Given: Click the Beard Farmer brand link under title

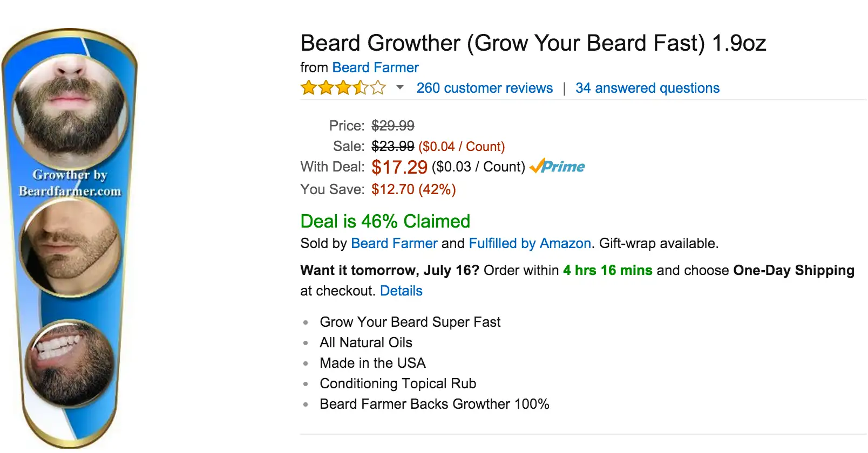Looking at the screenshot, I should tap(375, 67).
